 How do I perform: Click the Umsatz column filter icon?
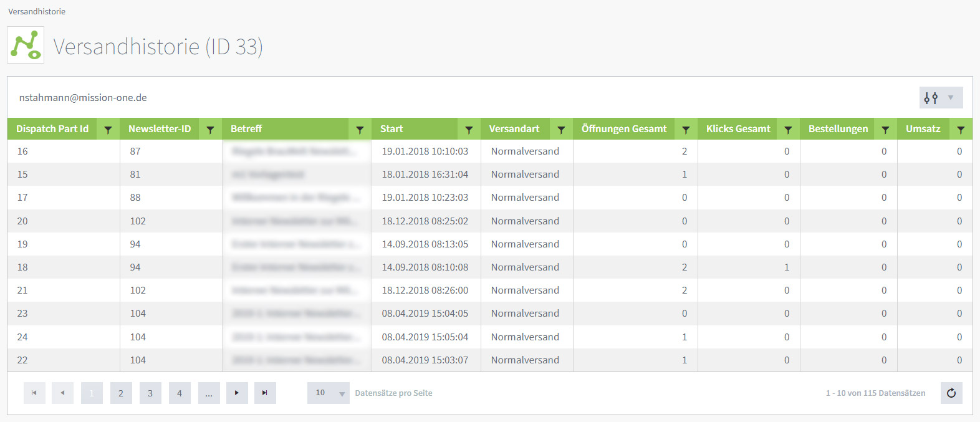point(961,130)
